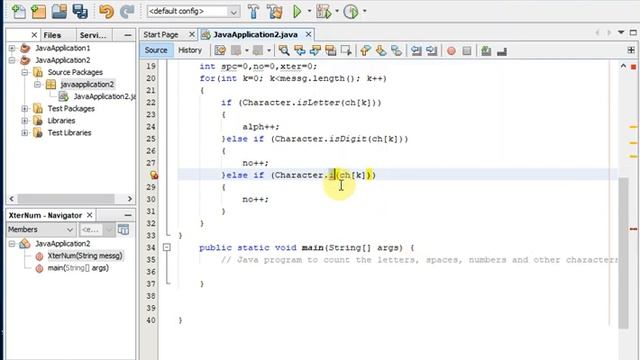Toggle Bookmark icon in editor toolbar
640x360 pixels.
coord(396,51)
